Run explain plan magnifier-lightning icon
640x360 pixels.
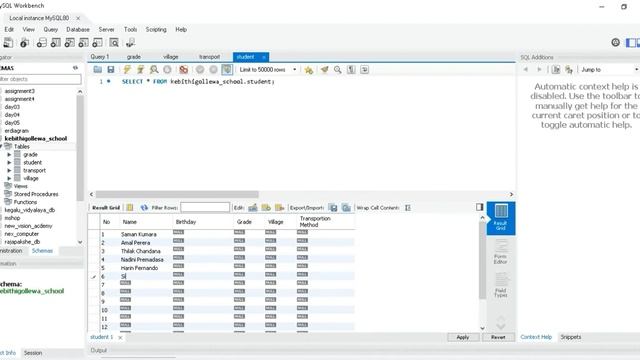(x=154, y=69)
